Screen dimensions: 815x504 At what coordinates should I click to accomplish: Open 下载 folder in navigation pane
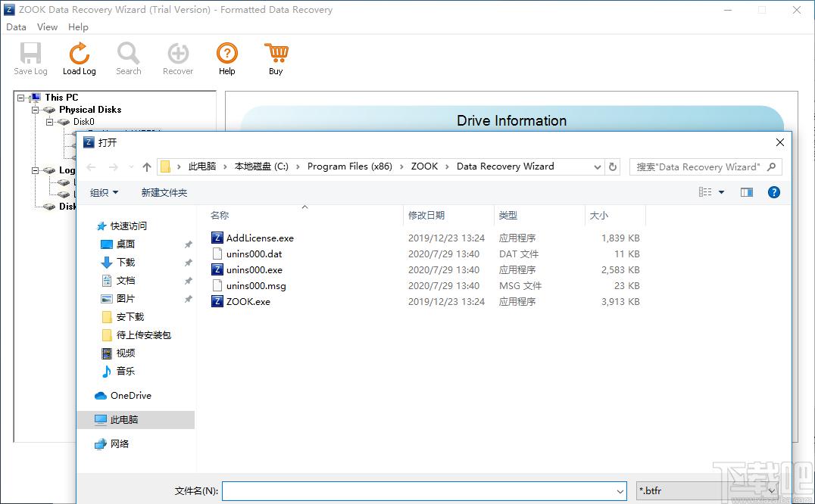pyautogui.click(x=125, y=262)
